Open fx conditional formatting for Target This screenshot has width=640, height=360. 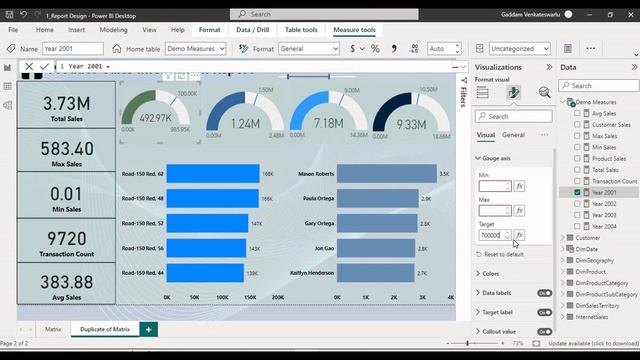click(519, 235)
